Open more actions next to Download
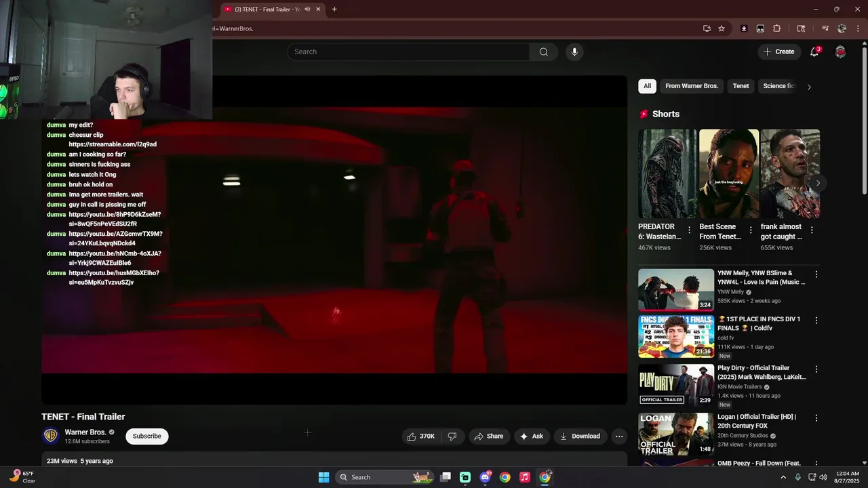Viewport: 868px width, 488px height. coord(619,436)
